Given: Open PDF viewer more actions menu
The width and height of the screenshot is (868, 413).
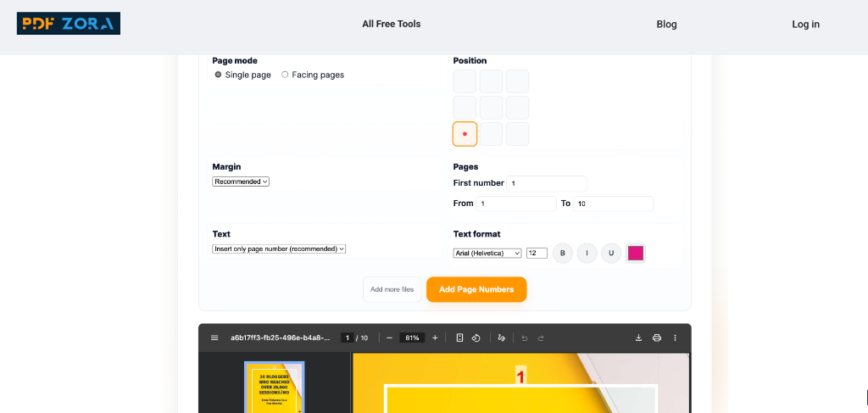Looking at the screenshot, I should [x=675, y=338].
